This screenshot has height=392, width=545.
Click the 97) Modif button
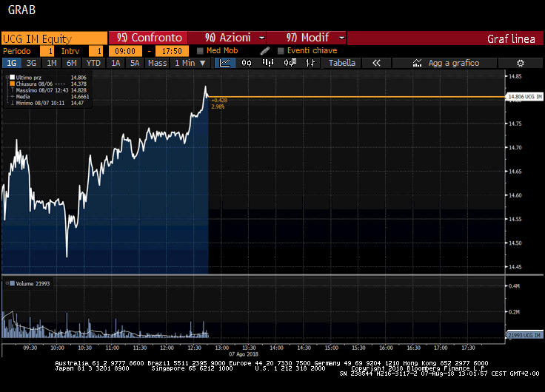[x=307, y=38]
